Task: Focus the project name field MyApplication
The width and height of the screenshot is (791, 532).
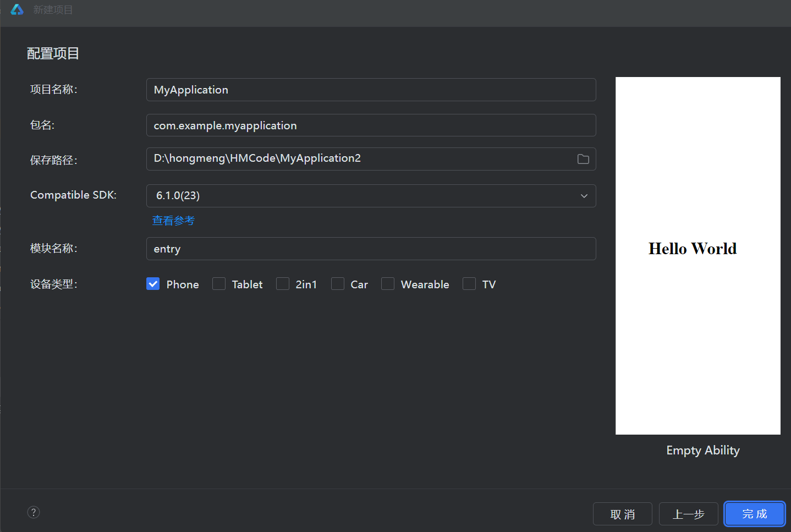Action: (x=371, y=90)
